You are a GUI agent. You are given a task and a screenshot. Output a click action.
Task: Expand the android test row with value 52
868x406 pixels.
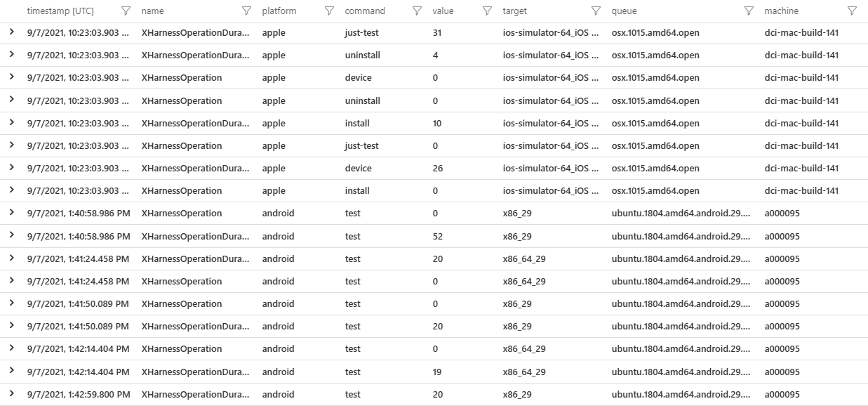point(12,236)
